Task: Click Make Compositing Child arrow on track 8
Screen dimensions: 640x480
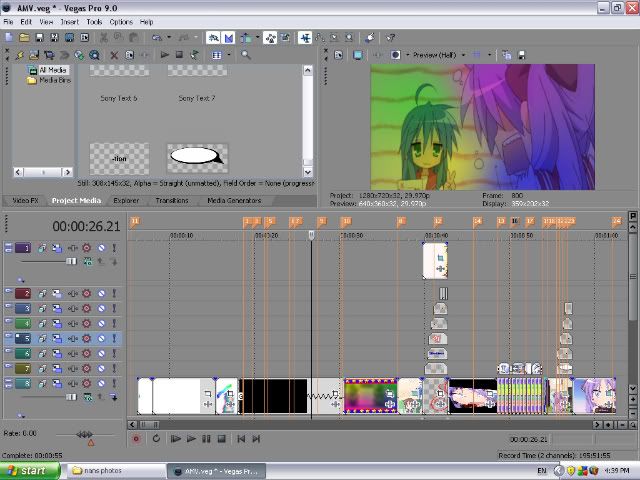Action: click(113, 397)
